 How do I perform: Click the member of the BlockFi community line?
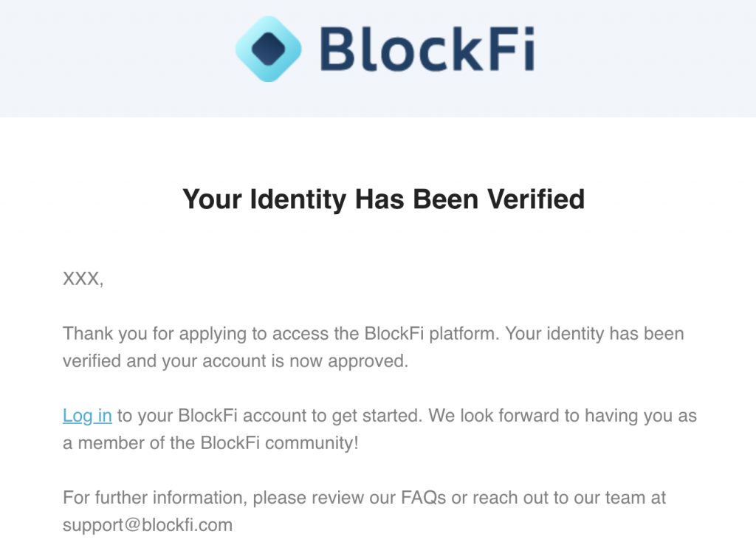[x=210, y=443]
